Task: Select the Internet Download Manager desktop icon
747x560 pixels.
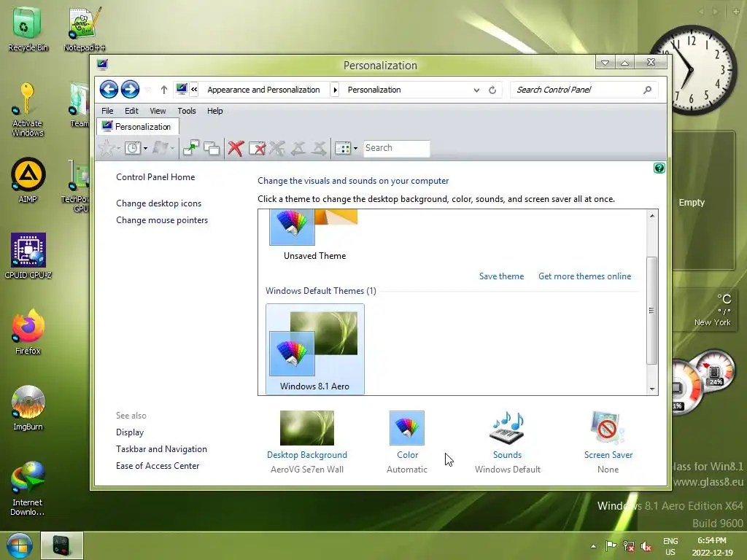Action: (28, 488)
